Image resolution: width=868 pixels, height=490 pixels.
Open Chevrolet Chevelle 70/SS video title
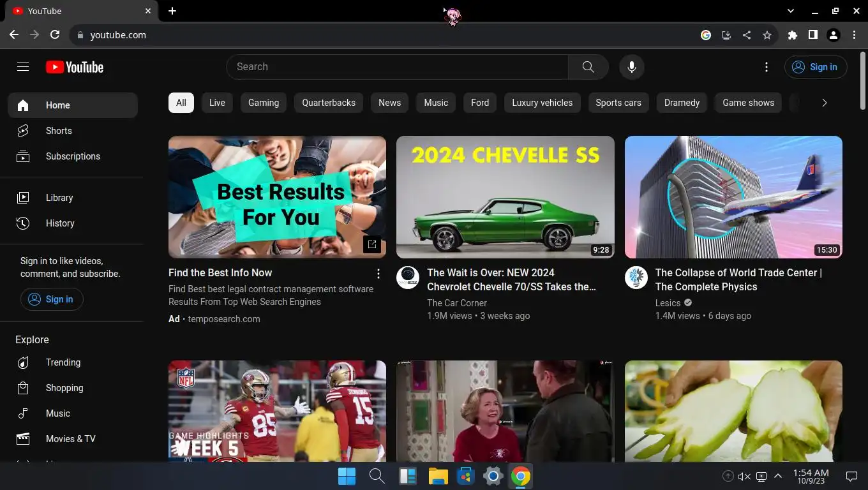[x=512, y=279]
